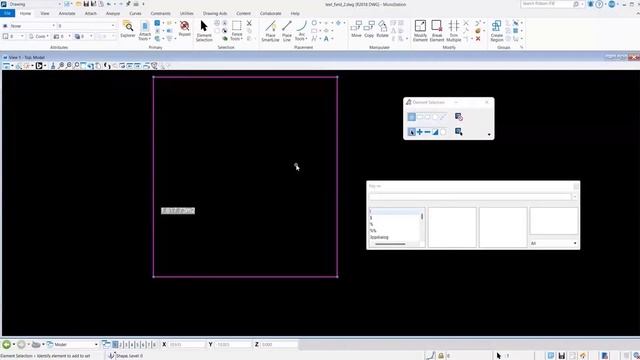Select the Create Region tool
The image size is (640, 360).
point(497,31)
